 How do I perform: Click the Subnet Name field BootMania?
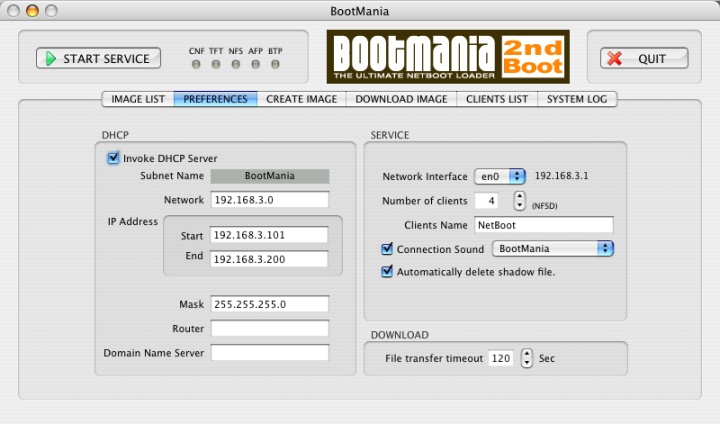[x=270, y=176]
